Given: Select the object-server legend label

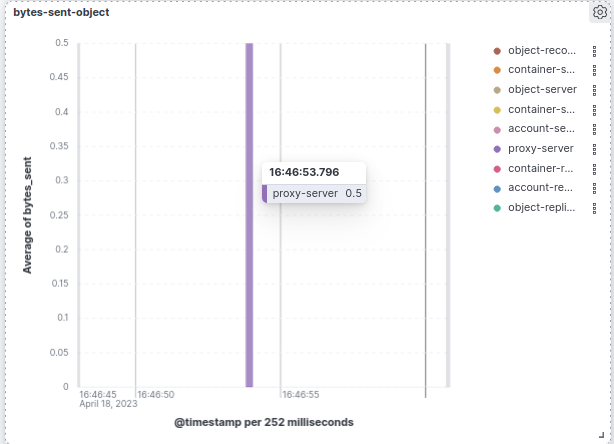Looking at the screenshot, I should (542, 89).
